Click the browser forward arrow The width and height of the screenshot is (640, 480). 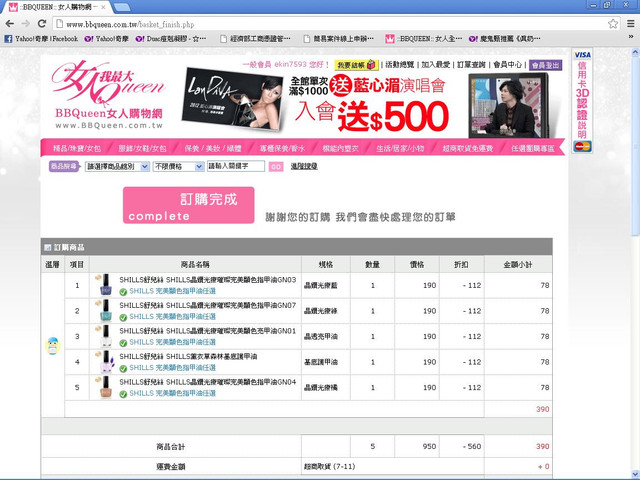pos(26,24)
